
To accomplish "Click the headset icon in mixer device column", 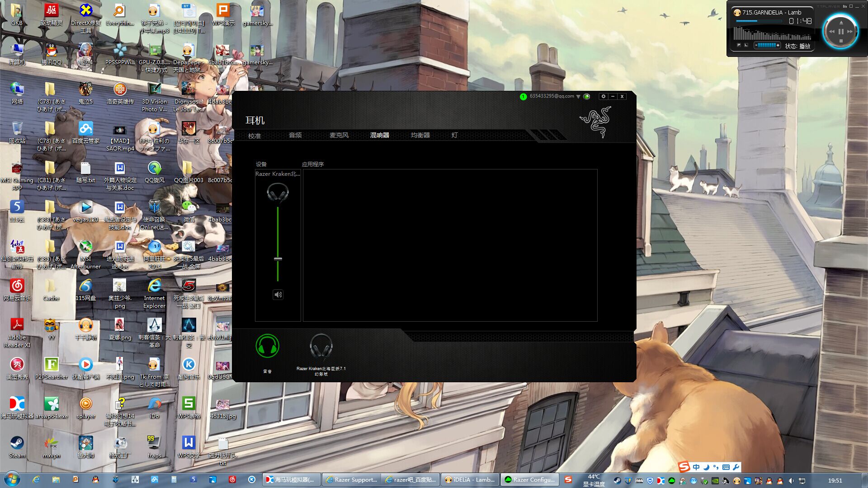I will [278, 193].
